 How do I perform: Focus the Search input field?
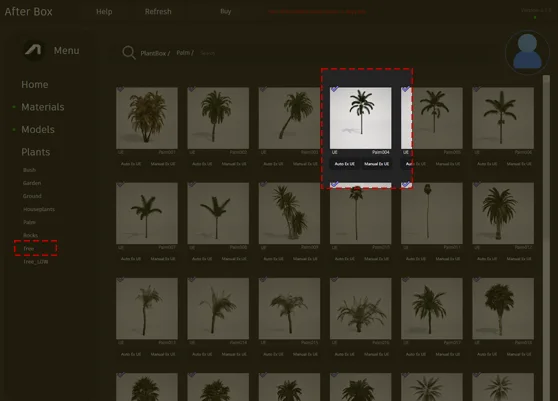(207, 53)
